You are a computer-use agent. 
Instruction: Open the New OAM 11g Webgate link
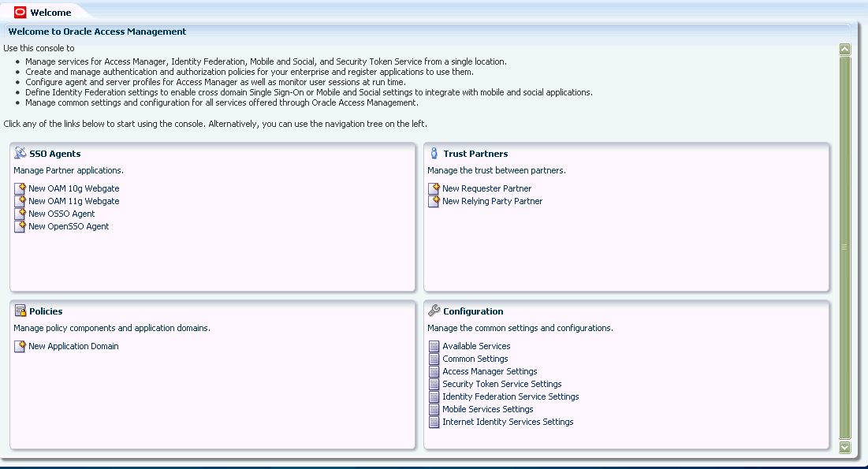[x=73, y=201]
